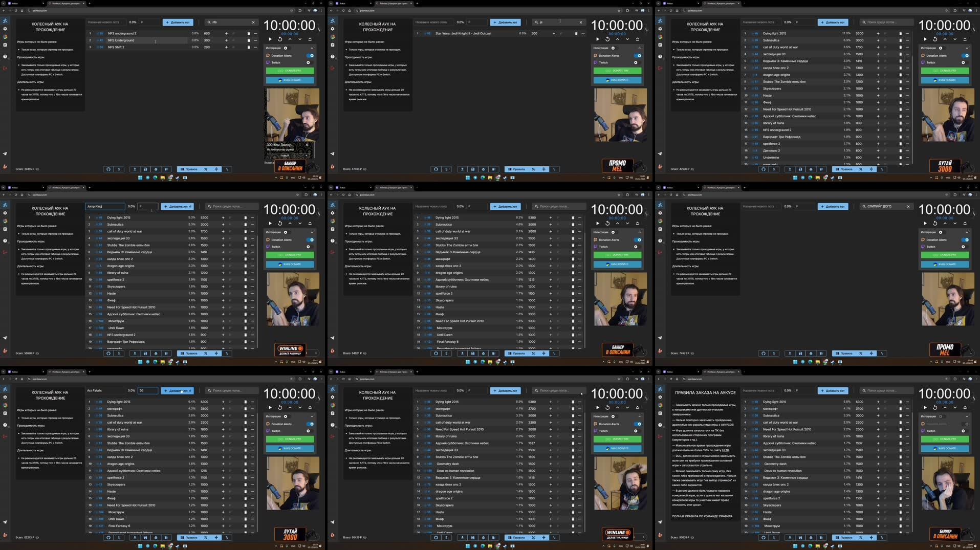Viewport: 980px width, 550px height.
Task: Open the GitHub icon in the bottom toolbar
Action: coord(108,169)
